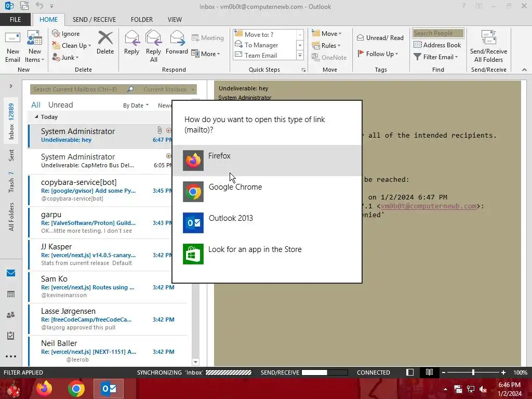The height and width of the screenshot is (399, 532).
Task: Switch to the FOLDER tab
Action: pos(142,20)
